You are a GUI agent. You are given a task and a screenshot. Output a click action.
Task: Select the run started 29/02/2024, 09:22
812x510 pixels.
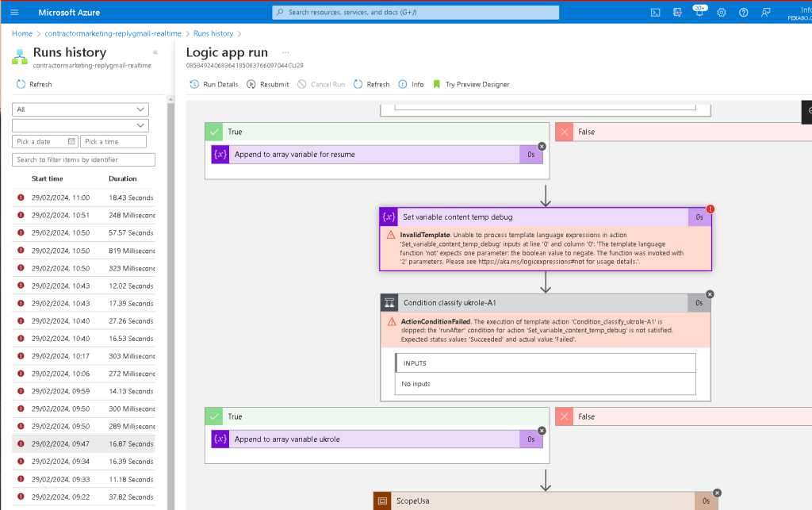(83, 497)
